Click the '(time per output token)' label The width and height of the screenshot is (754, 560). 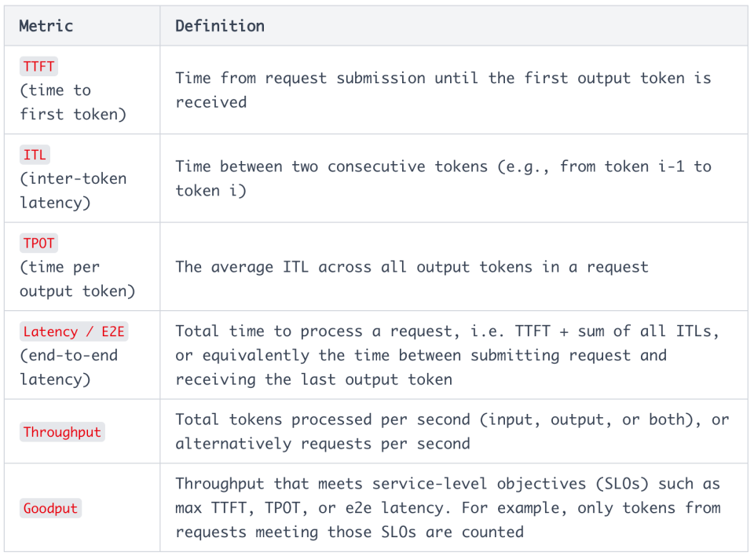pyautogui.click(x=77, y=279)
